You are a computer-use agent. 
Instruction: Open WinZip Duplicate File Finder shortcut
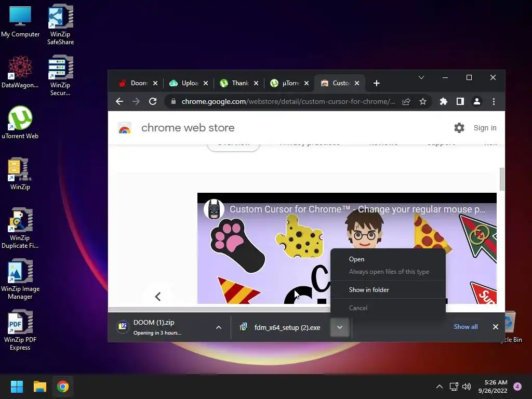click(x=20, y=228)
